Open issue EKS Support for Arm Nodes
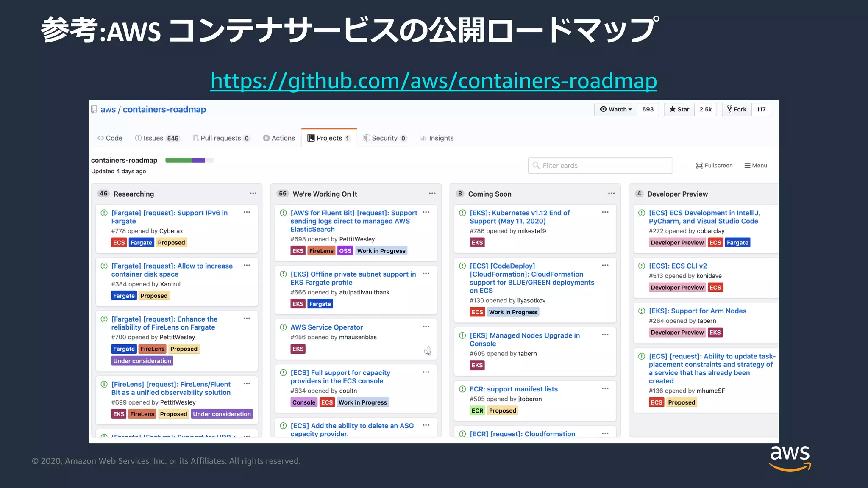The width and height of the screenshot is (868, 488). pyautogui.click(x=698, y=311)
